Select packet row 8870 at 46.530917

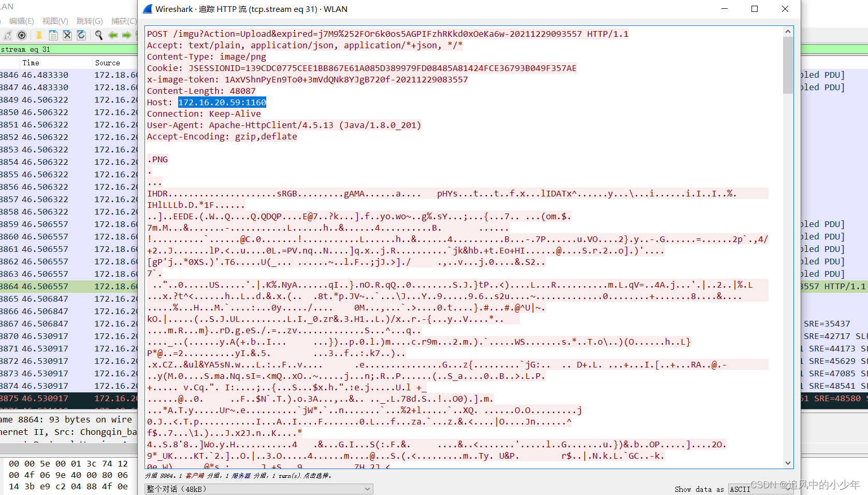coord(68,336)
